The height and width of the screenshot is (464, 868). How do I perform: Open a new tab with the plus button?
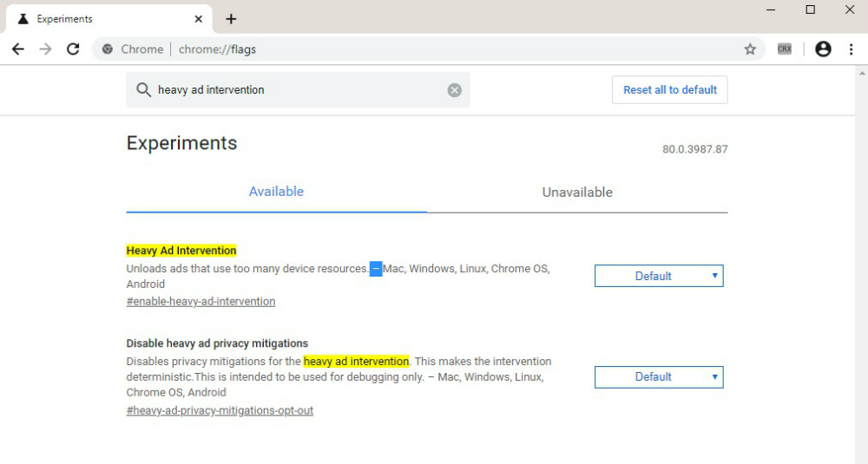[231, 19]
